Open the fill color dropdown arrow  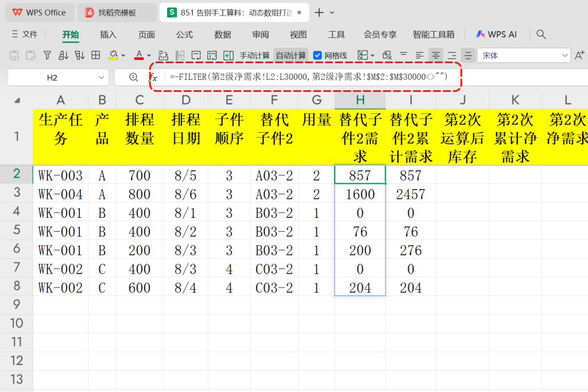click(123, 56)
